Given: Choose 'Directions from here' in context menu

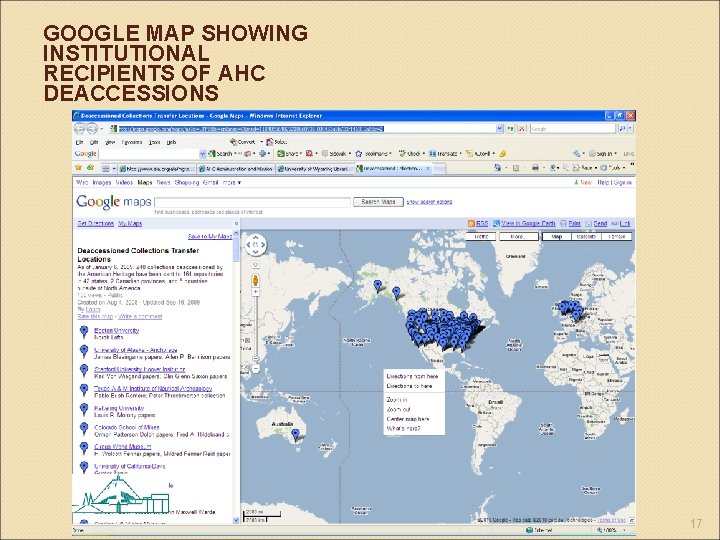Looking at the screenshot, I should 412,376.
